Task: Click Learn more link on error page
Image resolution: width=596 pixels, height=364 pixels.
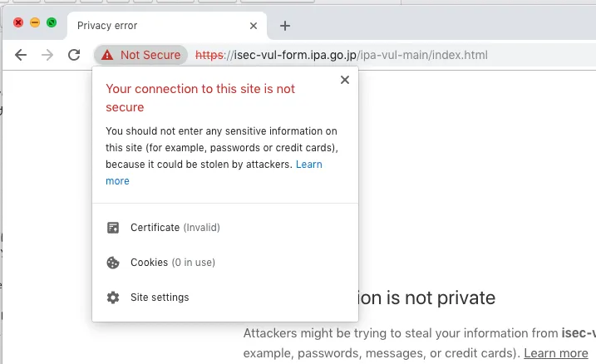Action: click(555, 353)
